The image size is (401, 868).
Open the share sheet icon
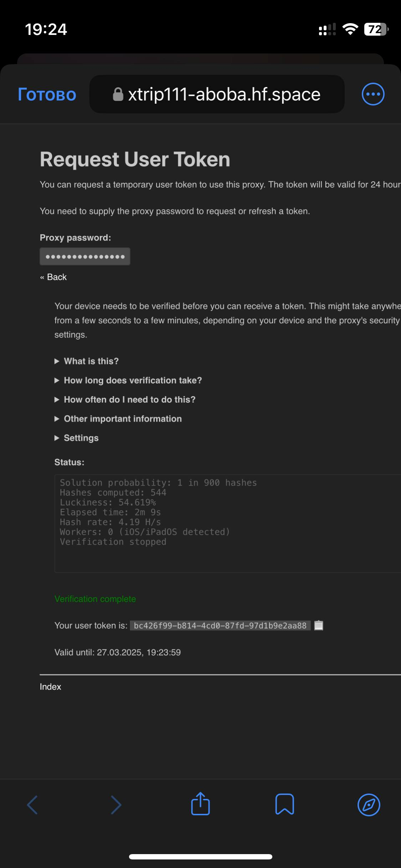click(x=200, y=804)
